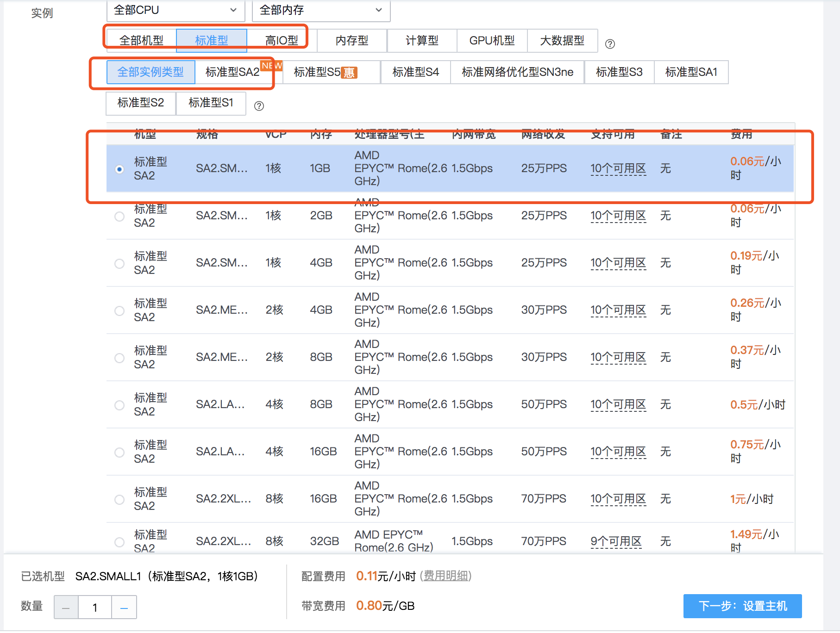Select radio for SA2 1核 2GB row
Screen dimensions: 840x633
coord(119,216)
